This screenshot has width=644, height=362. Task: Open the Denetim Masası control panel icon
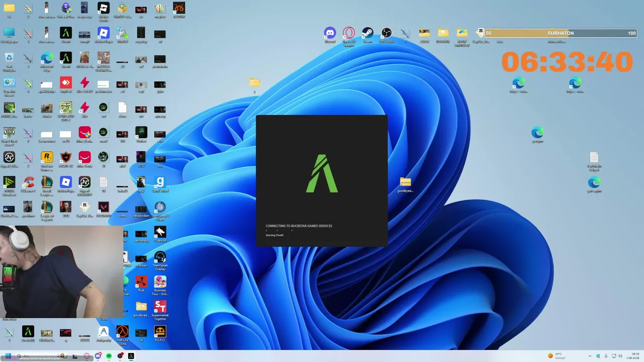tap(9, 86)
